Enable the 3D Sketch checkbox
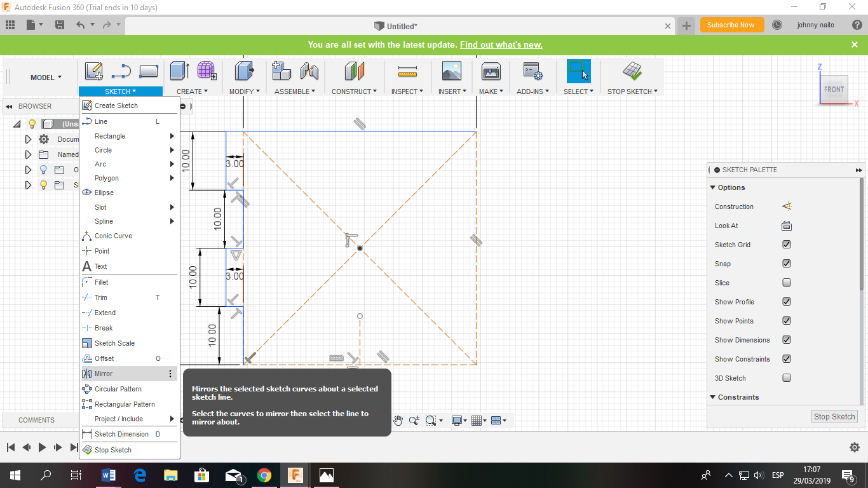The height and width of the screenshot is (488, 868). (787, 378)
